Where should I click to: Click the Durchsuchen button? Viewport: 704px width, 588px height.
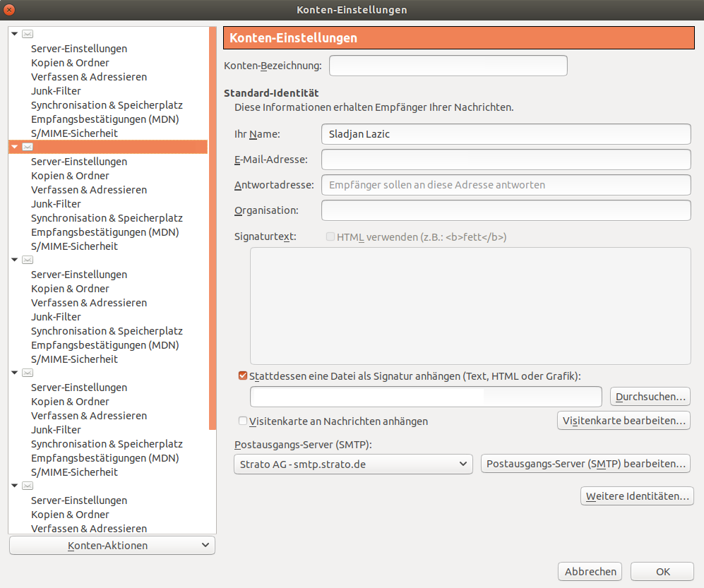pyautogui.click(x=650, y=397)
